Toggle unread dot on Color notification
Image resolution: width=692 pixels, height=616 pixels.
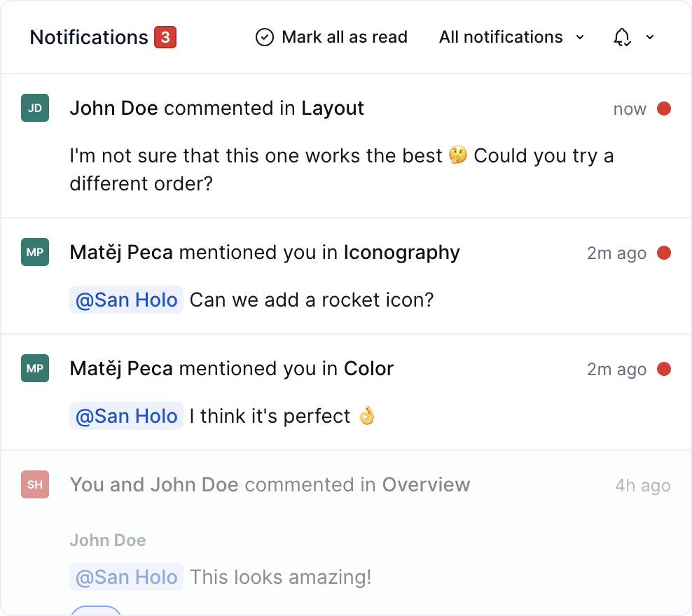pyautogui.click(x=664, y=369)
